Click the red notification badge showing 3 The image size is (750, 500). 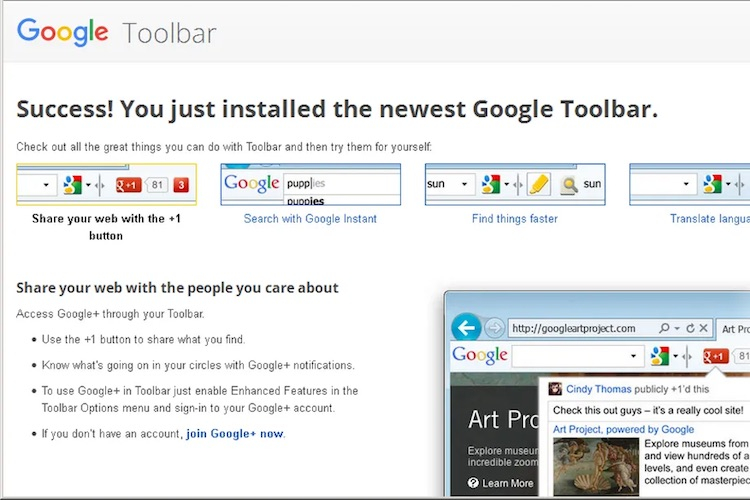[181, 185]
